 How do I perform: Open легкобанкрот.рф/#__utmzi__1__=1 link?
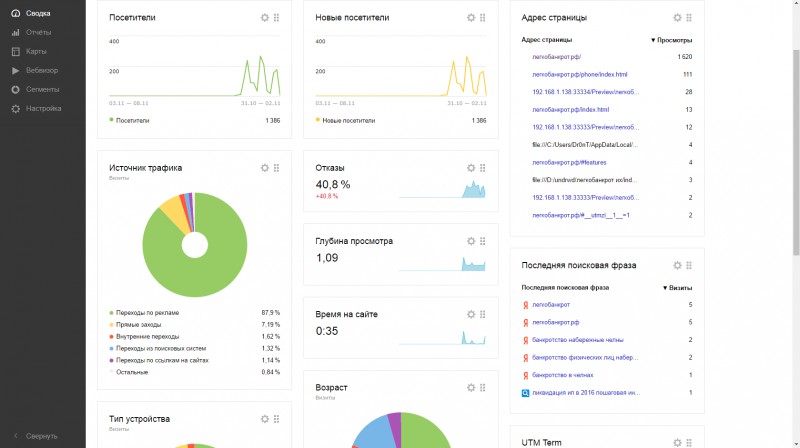581,215
